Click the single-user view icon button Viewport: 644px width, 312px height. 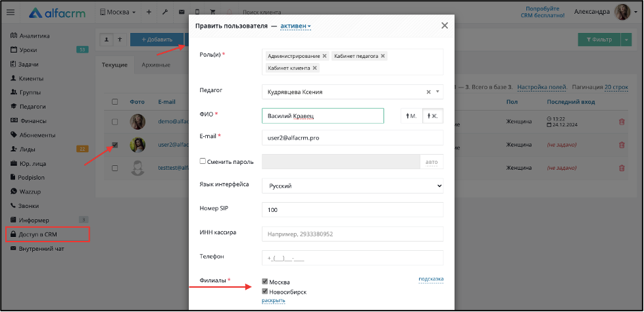pyautogui.click(x=107, y=39)
